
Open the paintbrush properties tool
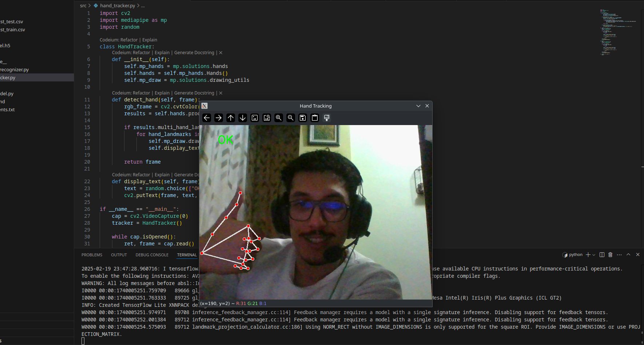pyautogui.click(x=327, y=118)
